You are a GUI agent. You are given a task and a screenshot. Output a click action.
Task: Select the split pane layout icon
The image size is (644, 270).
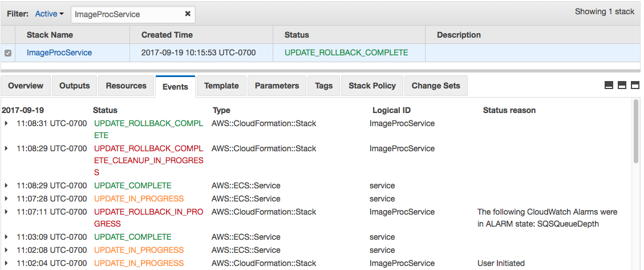click(x=622, y=85)
